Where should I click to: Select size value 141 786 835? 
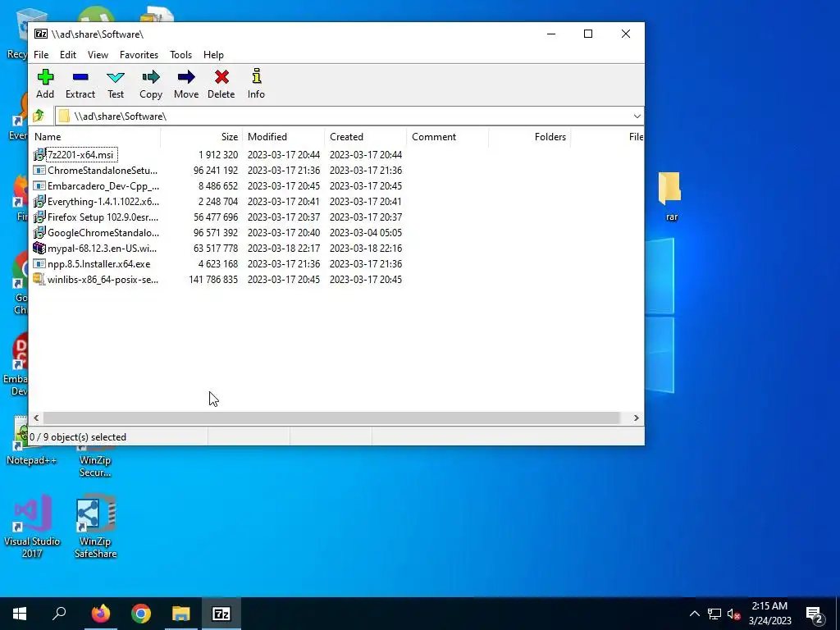tap(213, 280)
